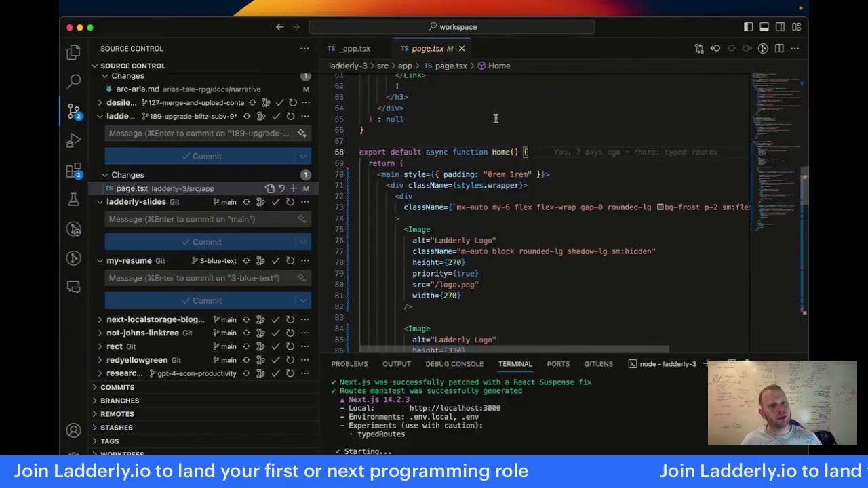Click branch name 127-merge-and-upload-conta
Image resolution: width=868 pixels, height=488 pixels.
coord(191,103)
